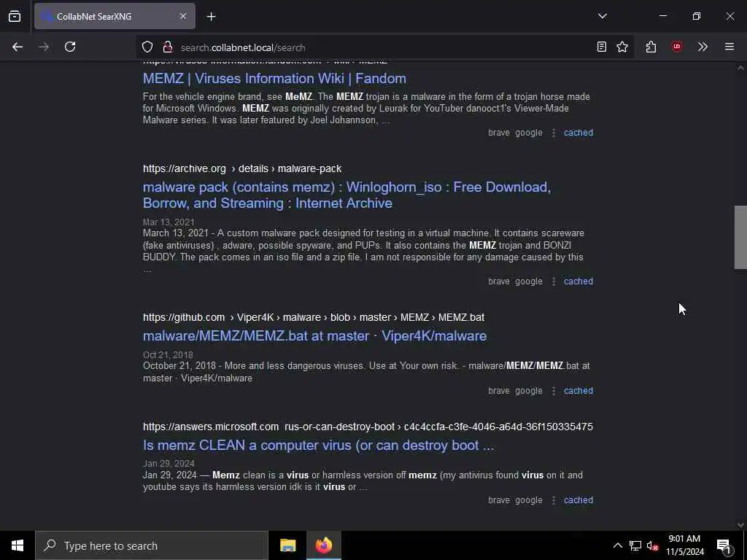Open cached link for Fandom result

pyautogui.click(x=578, y=133)
